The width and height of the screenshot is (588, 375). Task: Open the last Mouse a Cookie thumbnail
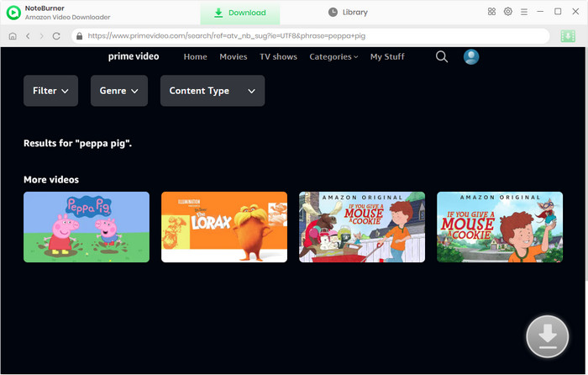click(x=500, y=227)
